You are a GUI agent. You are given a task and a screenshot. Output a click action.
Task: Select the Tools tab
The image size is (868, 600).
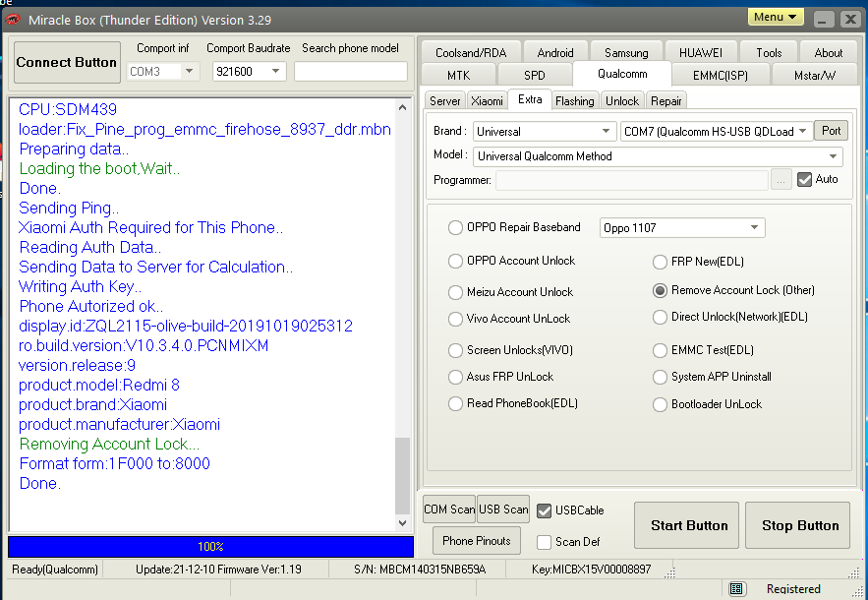point(769,53)
